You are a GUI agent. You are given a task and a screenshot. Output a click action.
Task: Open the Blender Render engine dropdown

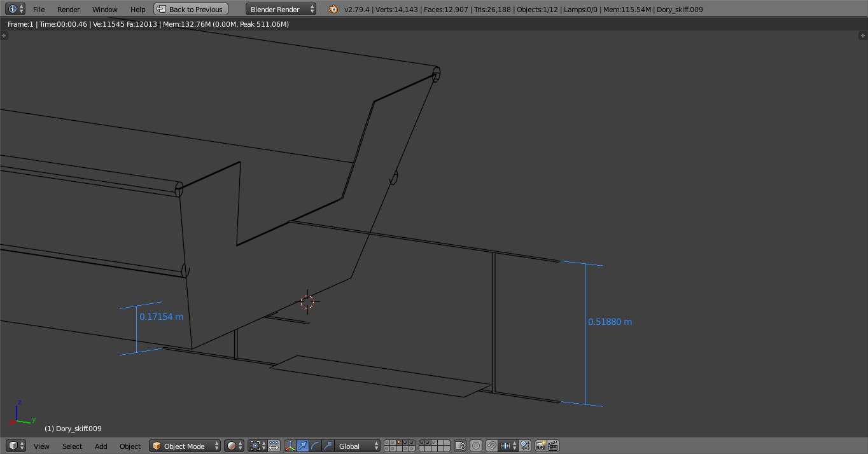point(281,9)
